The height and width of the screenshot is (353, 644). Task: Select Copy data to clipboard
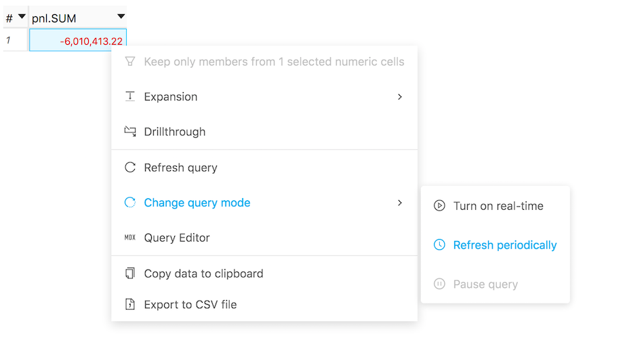(x=264, y=273)
